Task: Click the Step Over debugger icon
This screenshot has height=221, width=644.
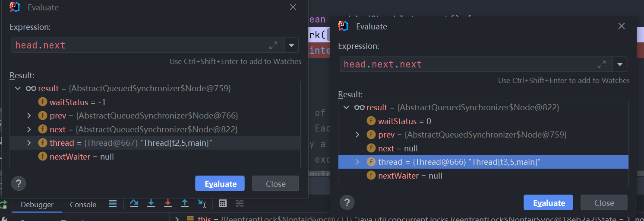Action: 134,203
